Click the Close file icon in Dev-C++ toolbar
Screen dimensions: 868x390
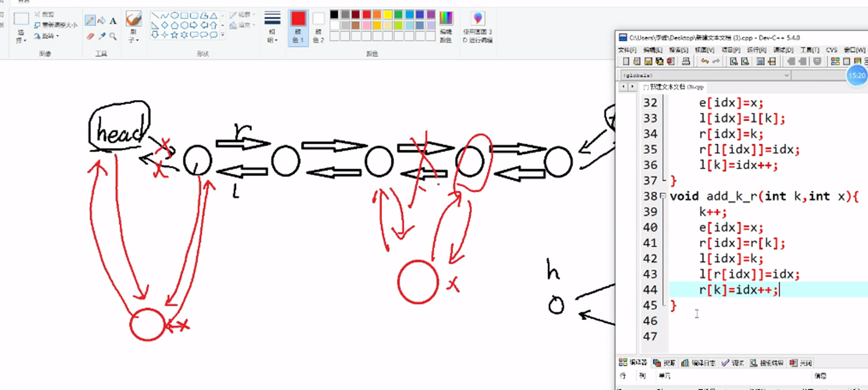tap(671, 62)
